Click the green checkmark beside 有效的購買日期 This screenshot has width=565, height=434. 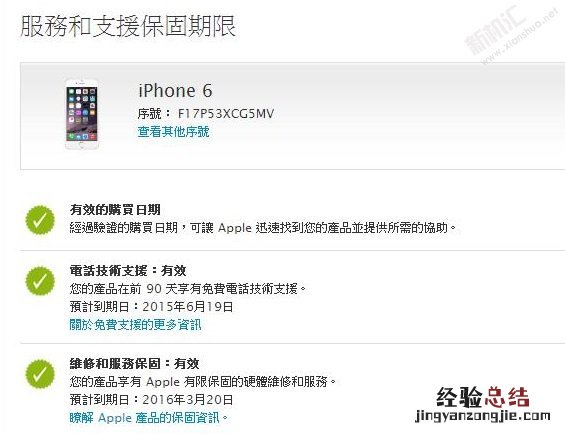coord(40,220)
